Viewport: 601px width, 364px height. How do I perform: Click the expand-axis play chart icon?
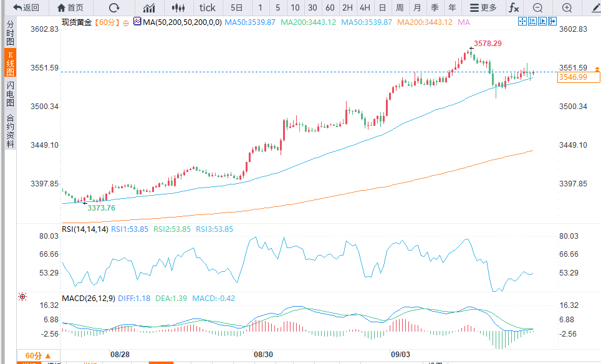(x=542, y=21)
